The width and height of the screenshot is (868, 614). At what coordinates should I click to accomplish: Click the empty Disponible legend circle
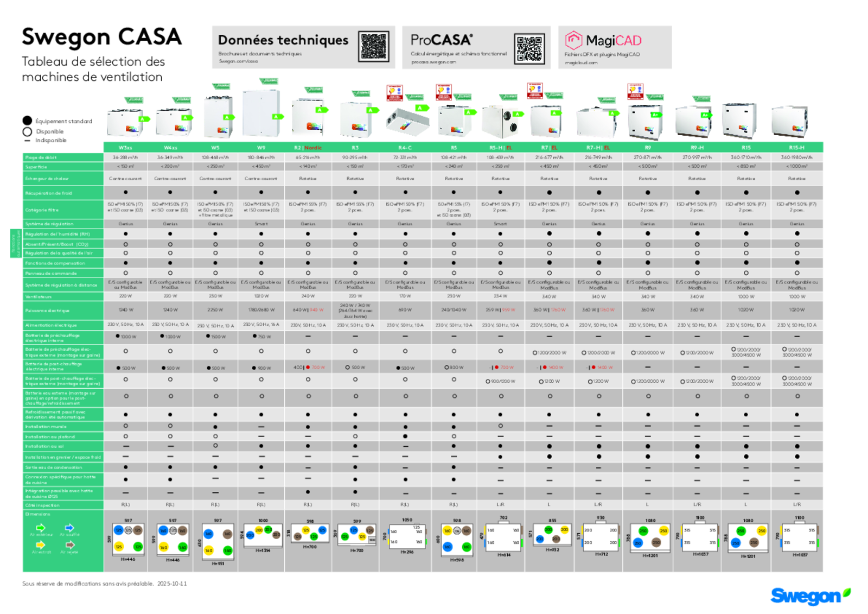[x=27, y=131]
